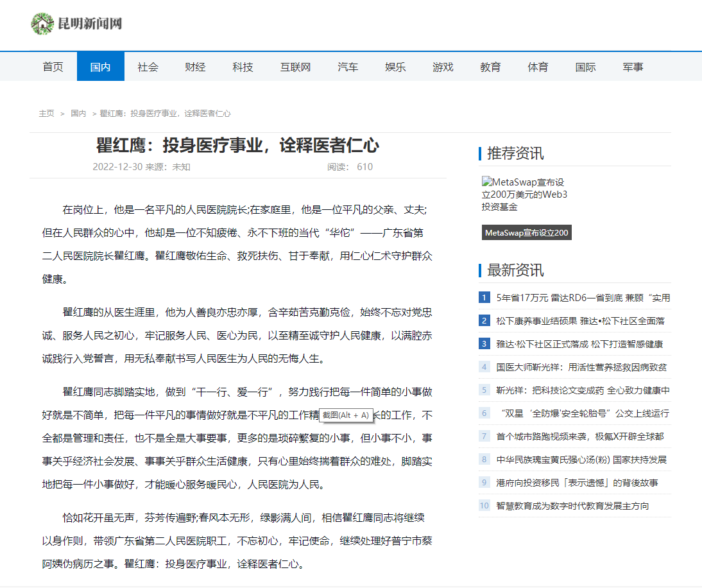Image resolution: width=702 pixels, height=588 pixels.
Task: Click the article title breadcrumb text
Action: [x=165, y=114]
